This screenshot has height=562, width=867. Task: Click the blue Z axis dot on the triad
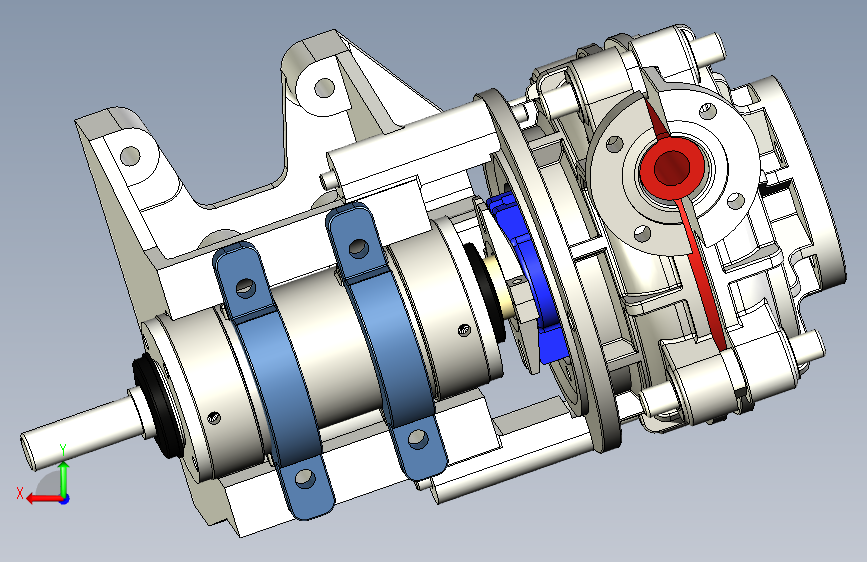click(x=65, y=499)
